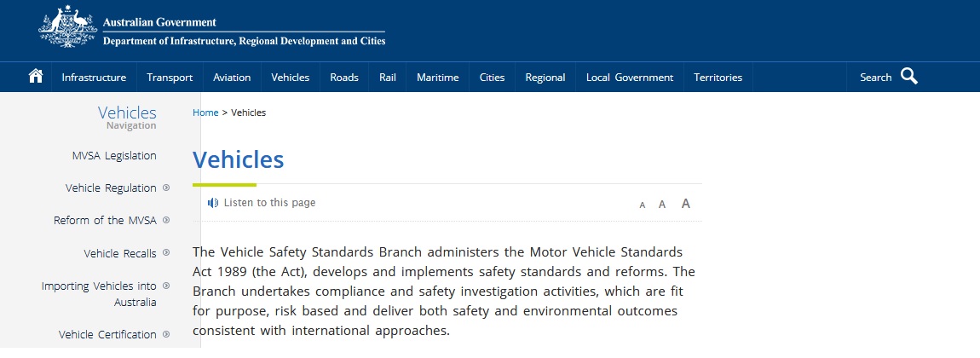Expand the Reform of the MVSA arrow
Screen dimensions: 980x358
pyautogui.click(x=166, y=220)
